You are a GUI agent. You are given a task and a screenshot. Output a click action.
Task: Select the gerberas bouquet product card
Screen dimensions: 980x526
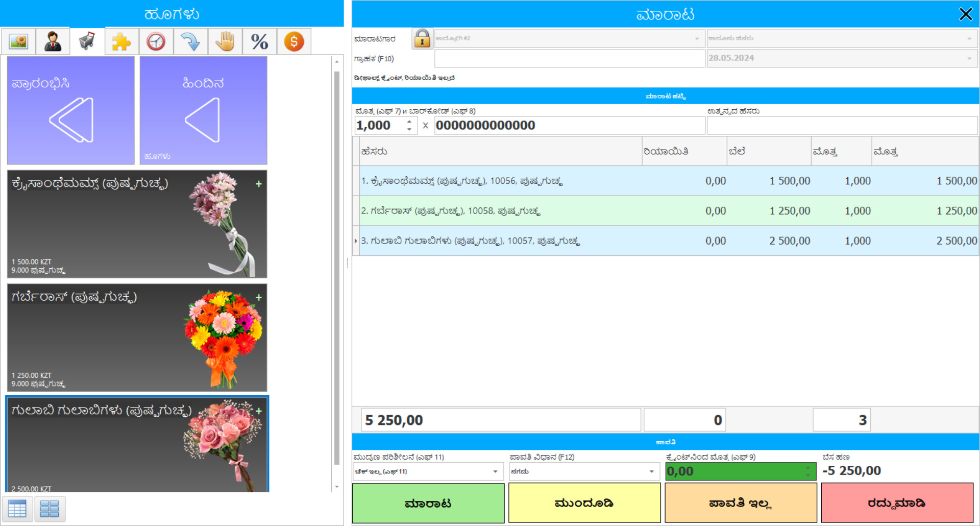tap(137, 338)
